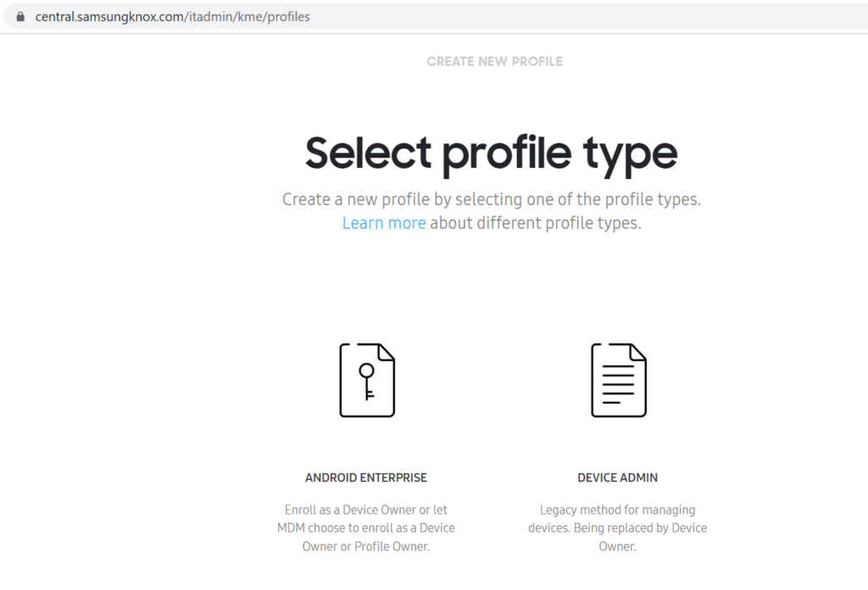868x590 pixels.
Task: Click the key symbol inside the Android Enterprise icon
Action: click(367, 381)
